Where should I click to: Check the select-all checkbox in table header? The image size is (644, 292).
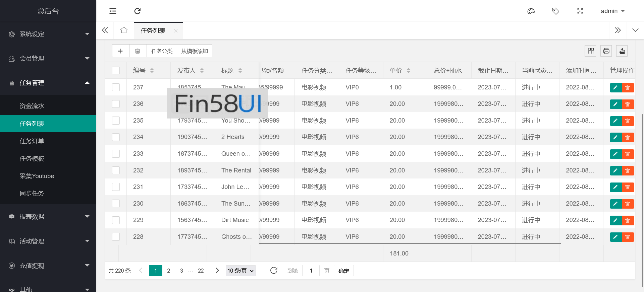[116, 71]
